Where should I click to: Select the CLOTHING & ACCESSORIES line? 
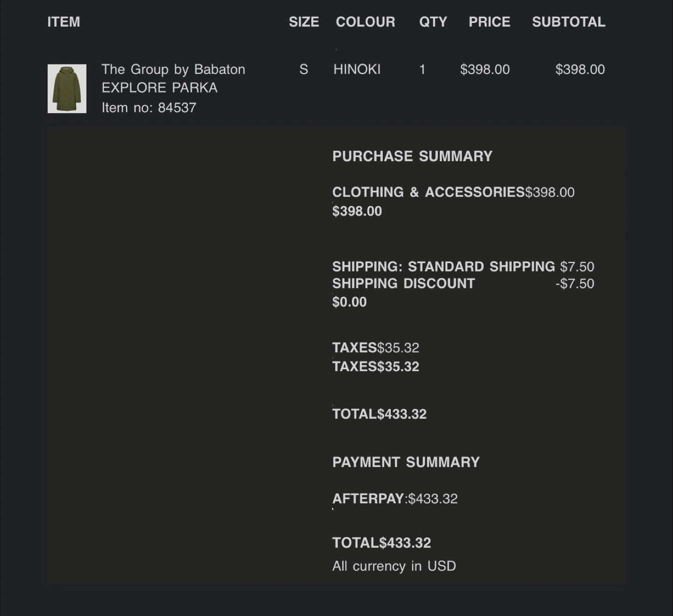[453, 192]
